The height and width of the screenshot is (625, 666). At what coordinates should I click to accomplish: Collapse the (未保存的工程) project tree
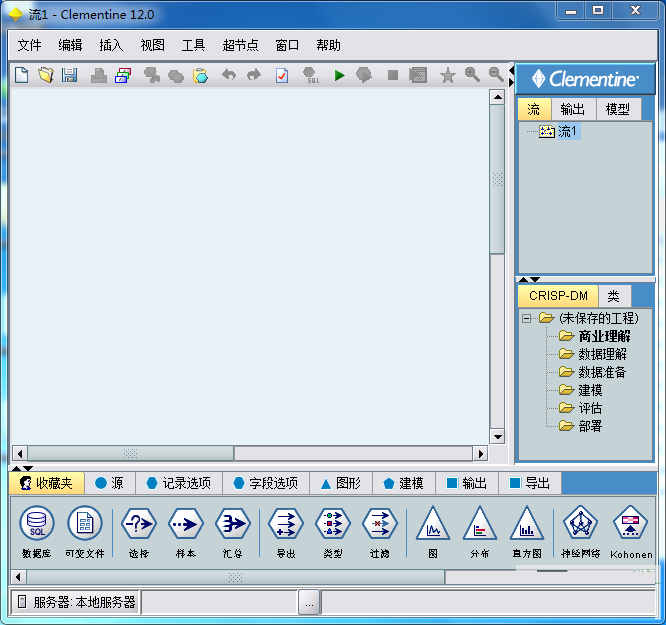pos(526,318)
